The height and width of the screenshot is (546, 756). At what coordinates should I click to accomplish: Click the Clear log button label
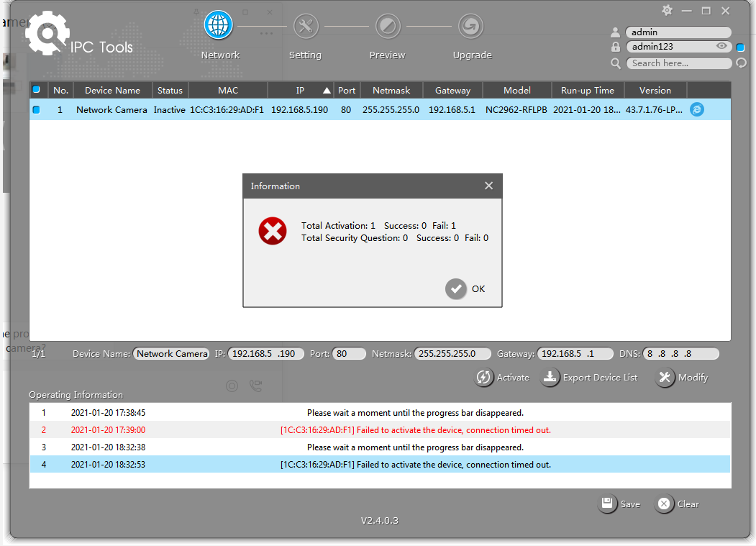pos(688,504)
